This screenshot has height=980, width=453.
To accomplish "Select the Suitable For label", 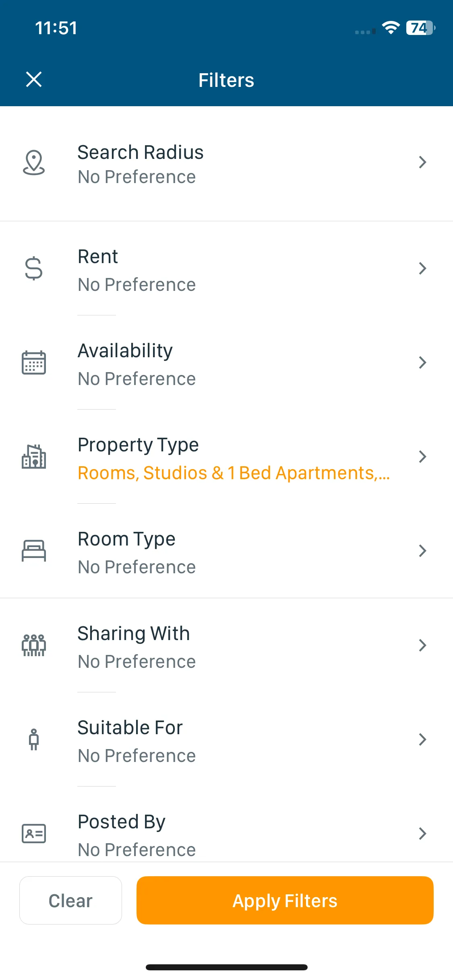I will [x=130, y=727].
